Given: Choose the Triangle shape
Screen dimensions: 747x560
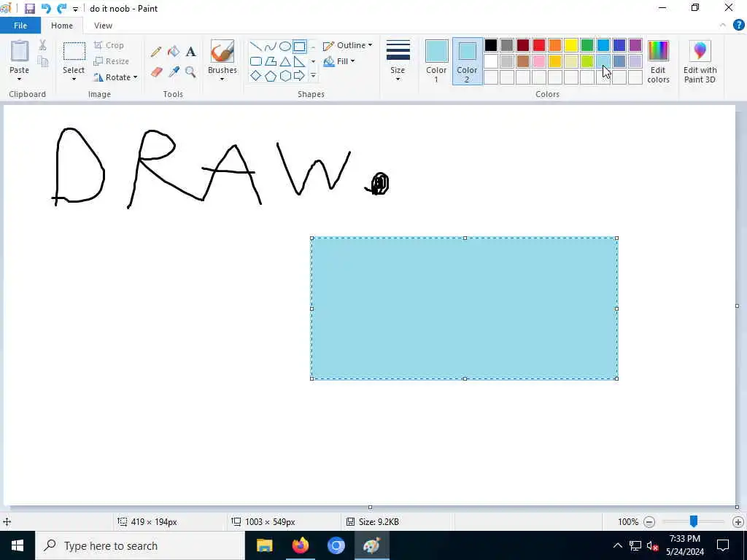Looking at the screenshot, I should [x=285, y=61].
